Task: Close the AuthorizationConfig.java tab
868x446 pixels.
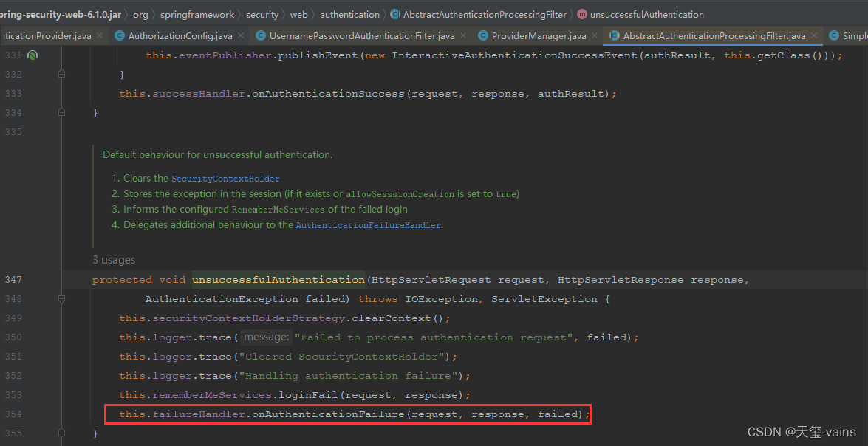Action: [x=241, y=36]
